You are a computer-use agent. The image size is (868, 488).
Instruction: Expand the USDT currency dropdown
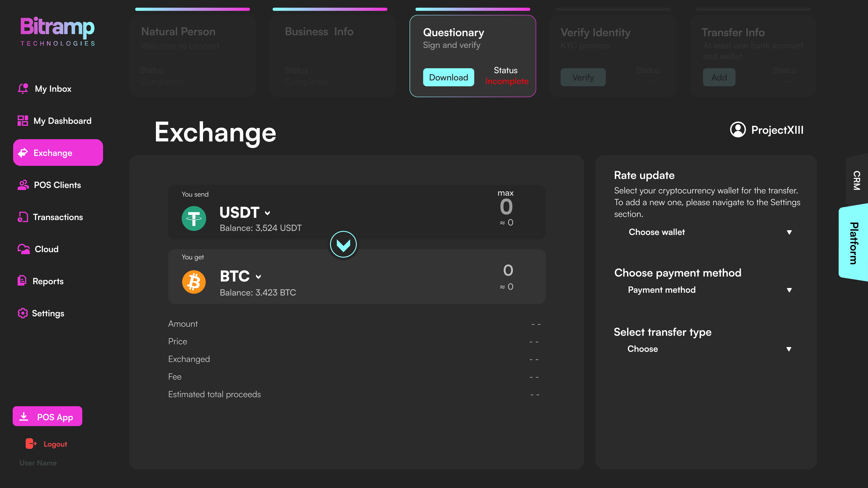[267, 213]
